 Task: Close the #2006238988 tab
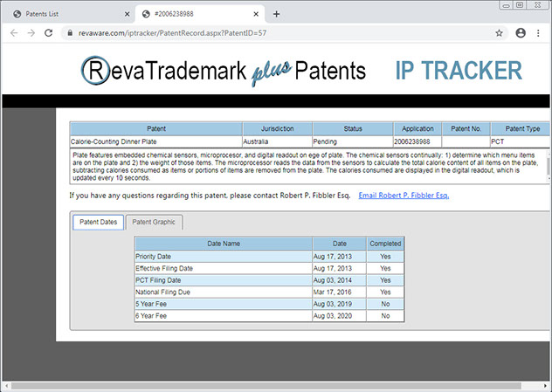coord(255,14)
